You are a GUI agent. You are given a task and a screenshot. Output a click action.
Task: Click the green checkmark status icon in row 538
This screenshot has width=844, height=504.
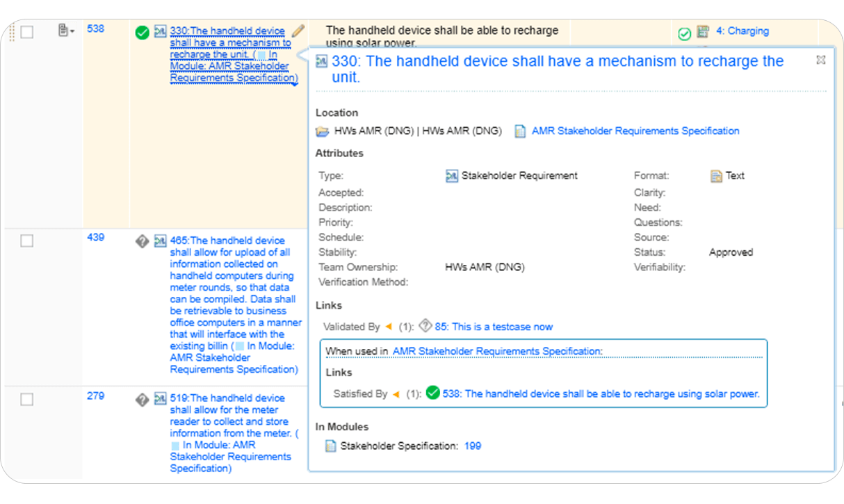click(142, 33)
